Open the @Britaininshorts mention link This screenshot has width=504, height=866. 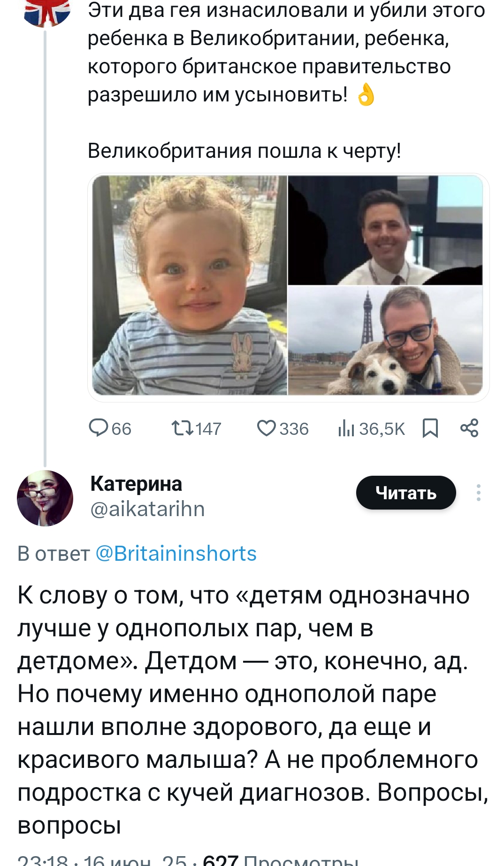(x=176, y=554)
